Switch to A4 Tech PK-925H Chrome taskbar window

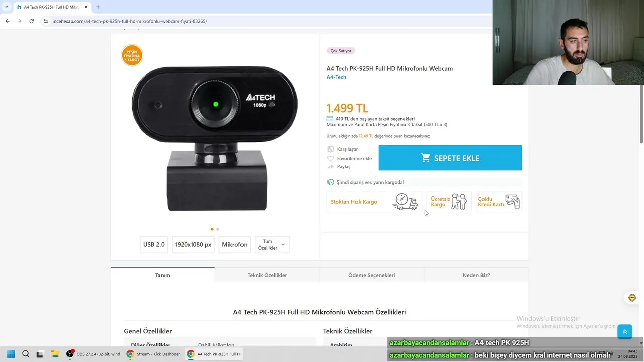tap(214, 354)
